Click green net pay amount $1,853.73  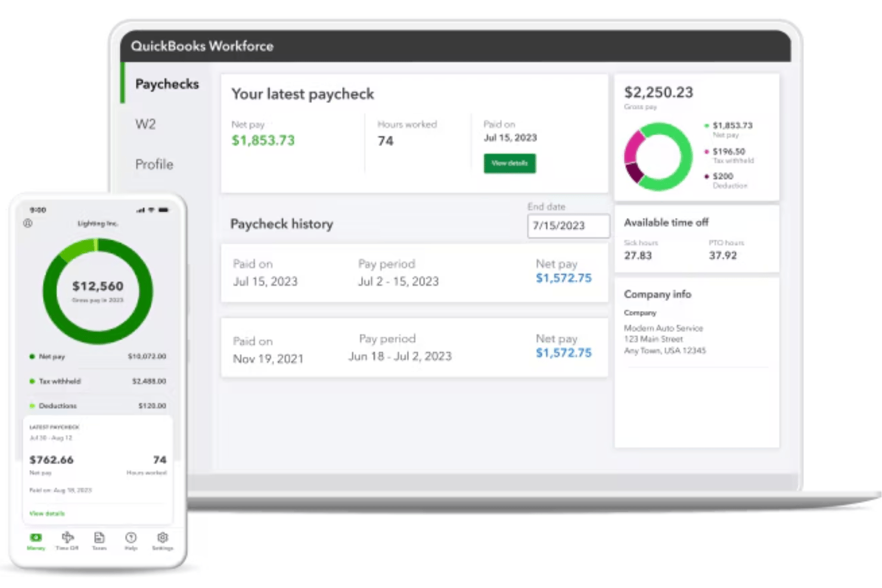coord(263,141)
